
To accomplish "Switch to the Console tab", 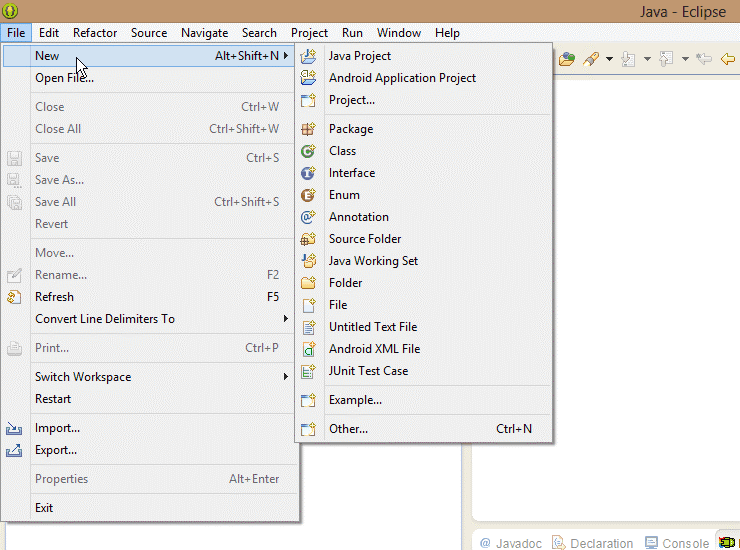I will [677, 543].
